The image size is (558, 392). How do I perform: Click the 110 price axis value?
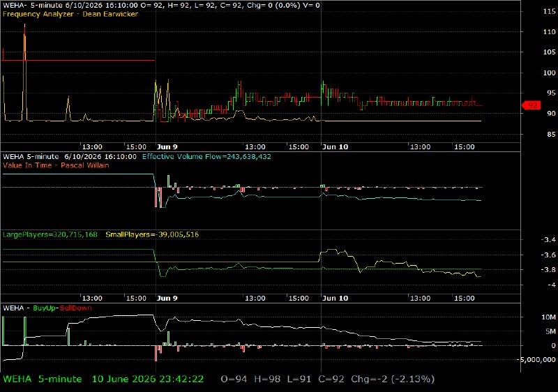[x=549, y=31]
